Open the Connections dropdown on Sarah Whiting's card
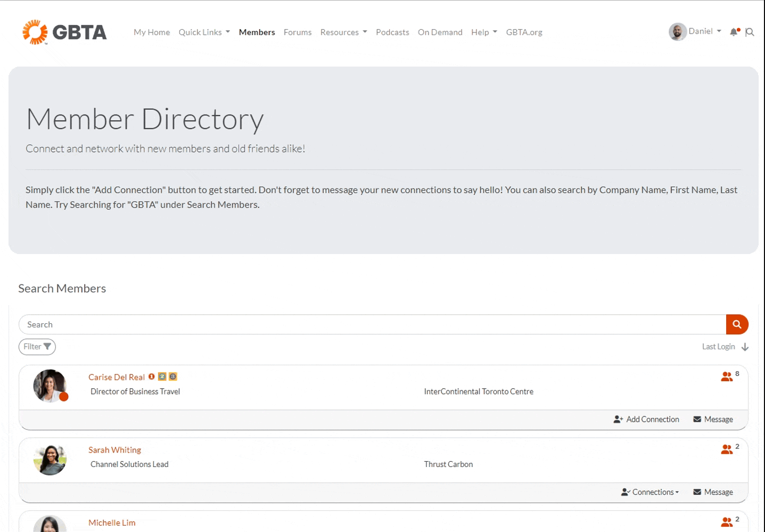Viewport: 765px width, 532px height. click(x=649, y=492)
